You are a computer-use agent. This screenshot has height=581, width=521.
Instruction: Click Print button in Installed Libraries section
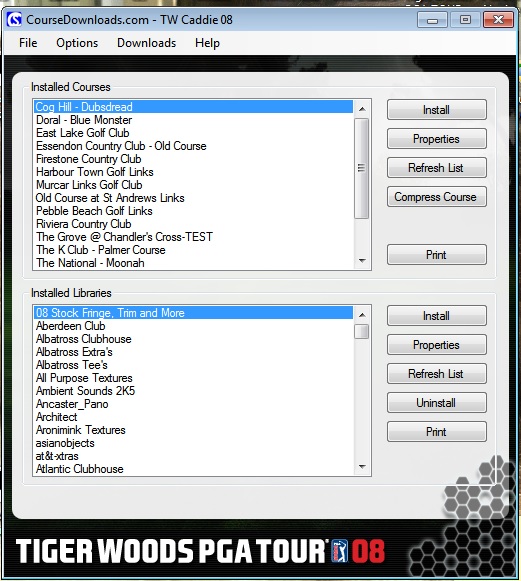[437, 432]
